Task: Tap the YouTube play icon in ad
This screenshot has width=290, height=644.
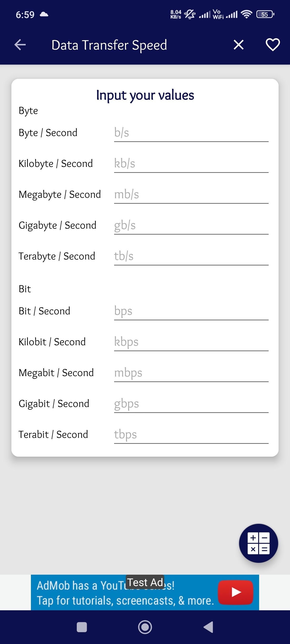Action: point(236,592)
